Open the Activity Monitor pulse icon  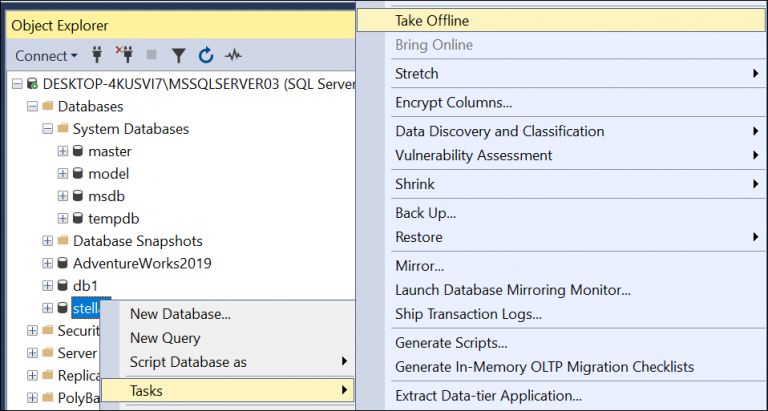click(234, 55)
